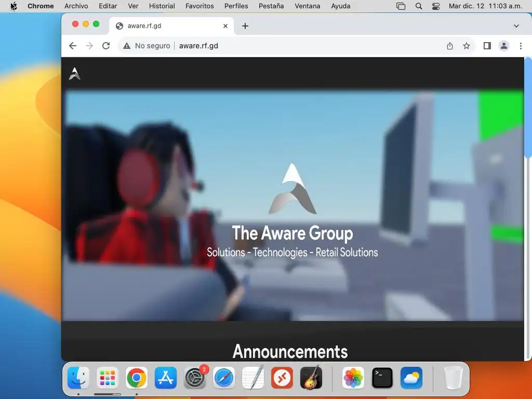Click the screen mirroring icon in menu bar
This screenshot has height=399, width=532.
click(x=401, y=6)
